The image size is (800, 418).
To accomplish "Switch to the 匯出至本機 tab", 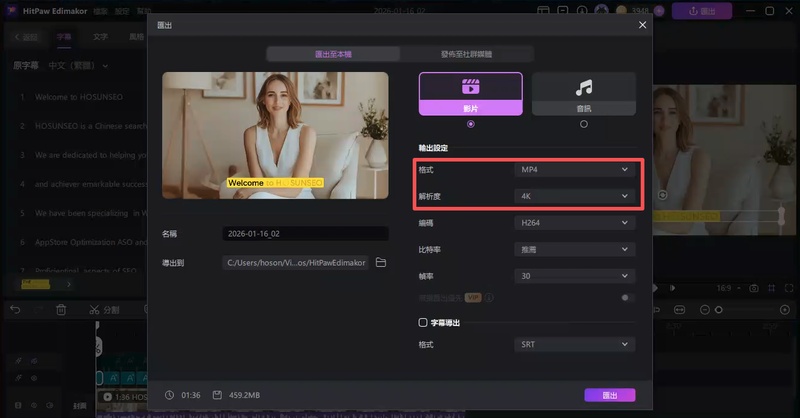I will click(333, 54).
